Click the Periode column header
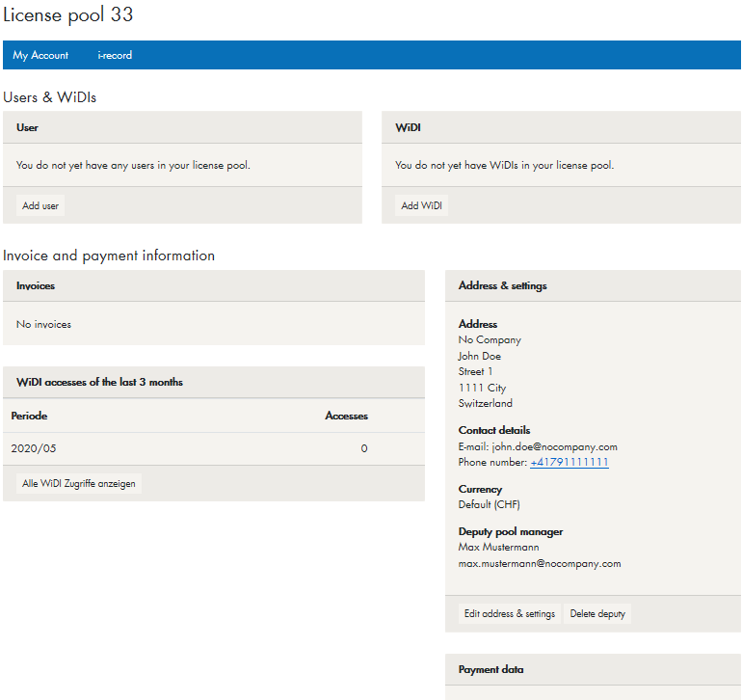This screenshot has width=742, height=700. click(x=29, y=417)
